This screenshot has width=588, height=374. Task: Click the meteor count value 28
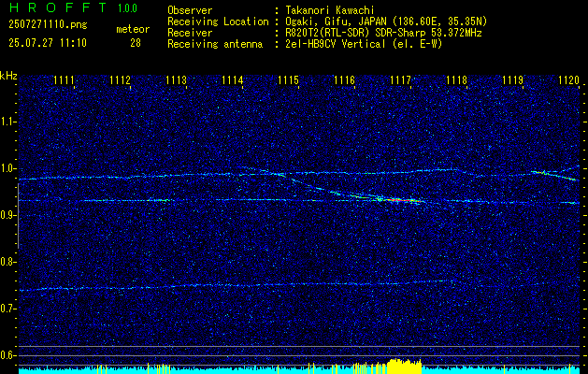coord(136,43)
